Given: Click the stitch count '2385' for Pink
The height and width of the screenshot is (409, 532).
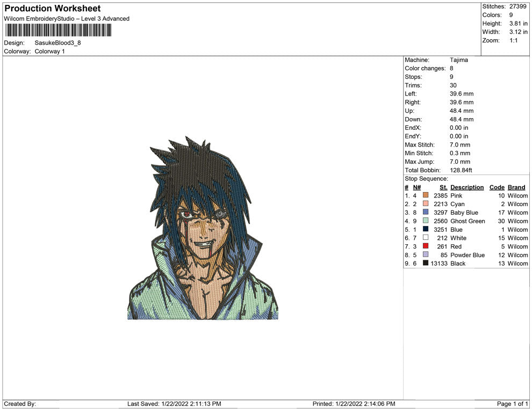Looking at the screenshot, I should point(441,195).
